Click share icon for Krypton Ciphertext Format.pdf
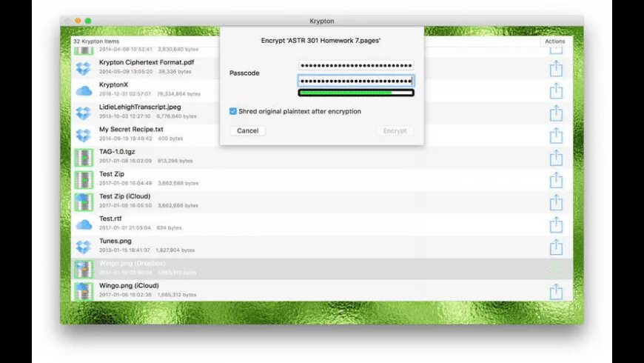The width and height of the screenshot is (644, 363). pos(556,68)
